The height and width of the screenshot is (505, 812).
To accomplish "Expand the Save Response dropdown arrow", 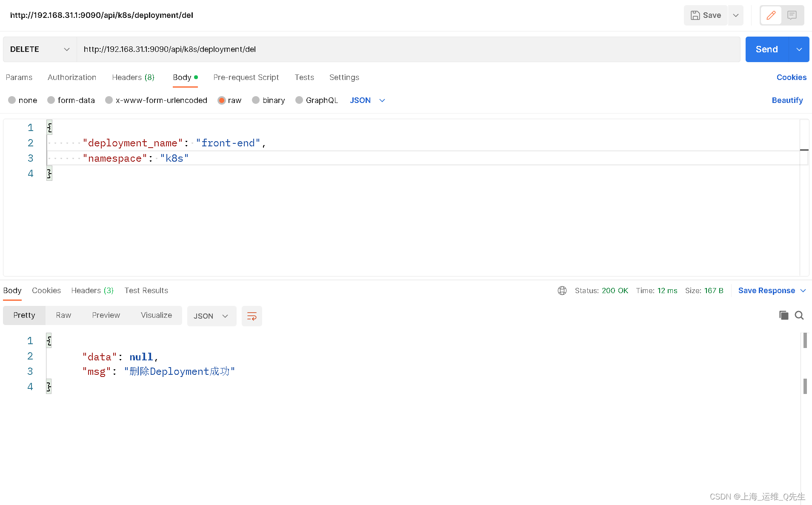I will (803, 291).
